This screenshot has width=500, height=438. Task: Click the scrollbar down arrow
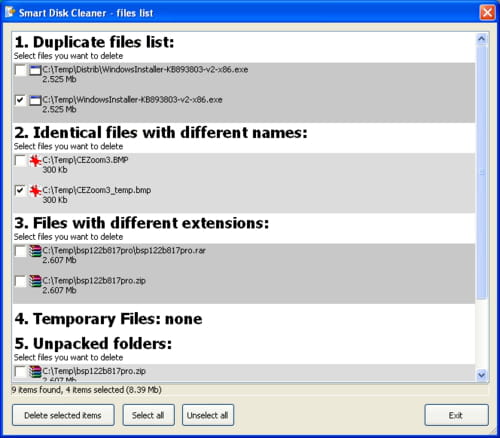pyautogui.click(x=481, y=375)
